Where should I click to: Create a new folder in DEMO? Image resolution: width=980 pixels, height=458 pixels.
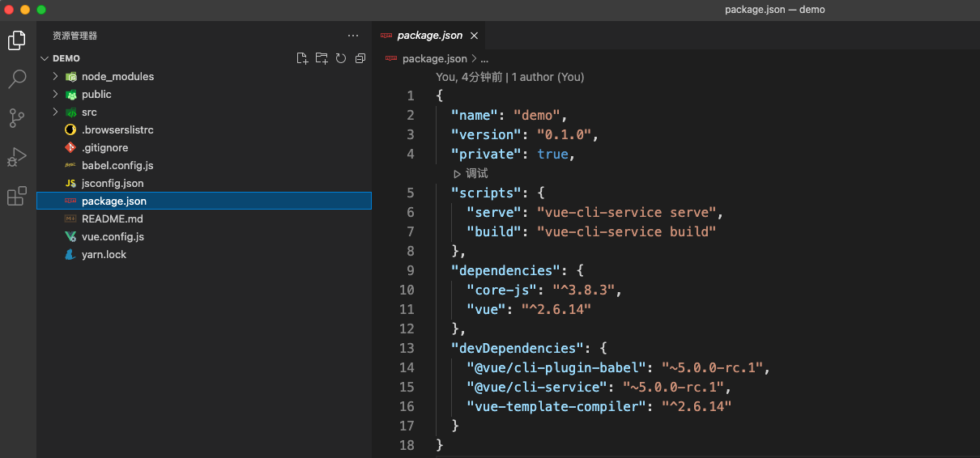click(322, 58)
